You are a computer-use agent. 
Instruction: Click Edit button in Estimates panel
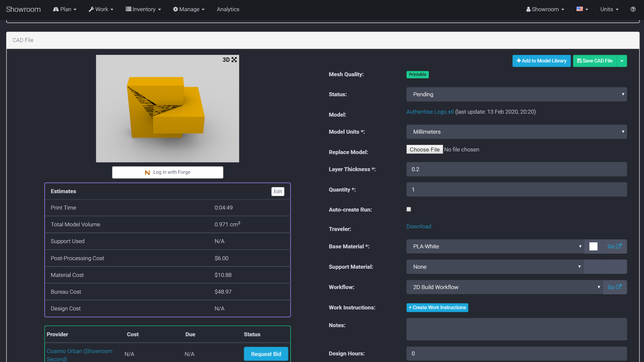278,192
